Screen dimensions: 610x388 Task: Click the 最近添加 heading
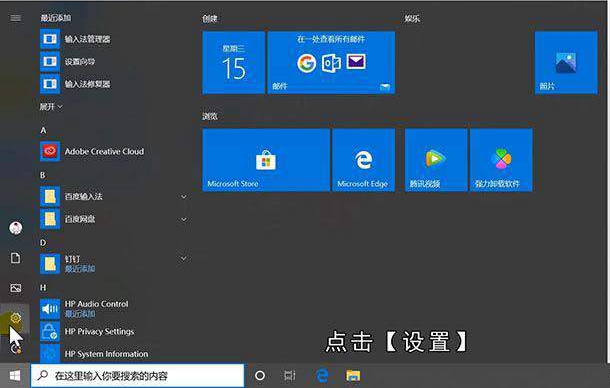pos(56,18)
